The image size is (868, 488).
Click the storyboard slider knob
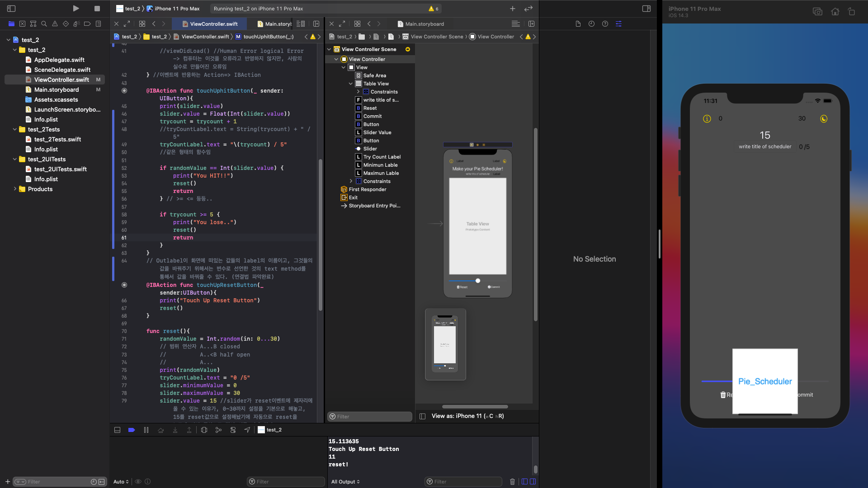point(478,281)
